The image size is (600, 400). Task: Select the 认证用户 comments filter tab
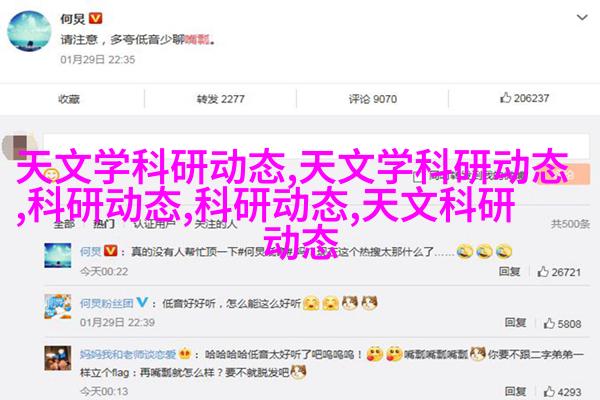[155, 224]
